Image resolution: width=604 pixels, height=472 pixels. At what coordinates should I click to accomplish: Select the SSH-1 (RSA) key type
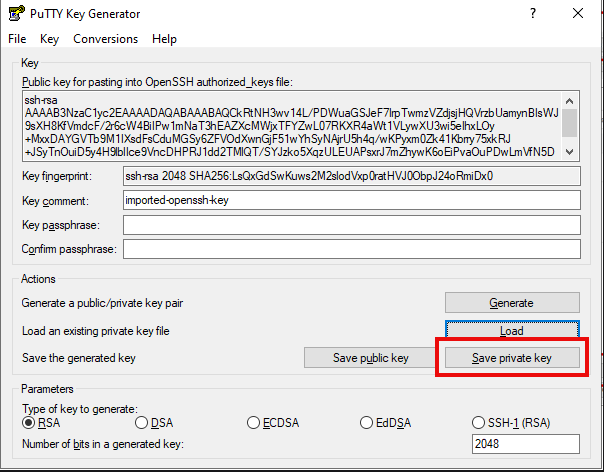click(511, 423)
